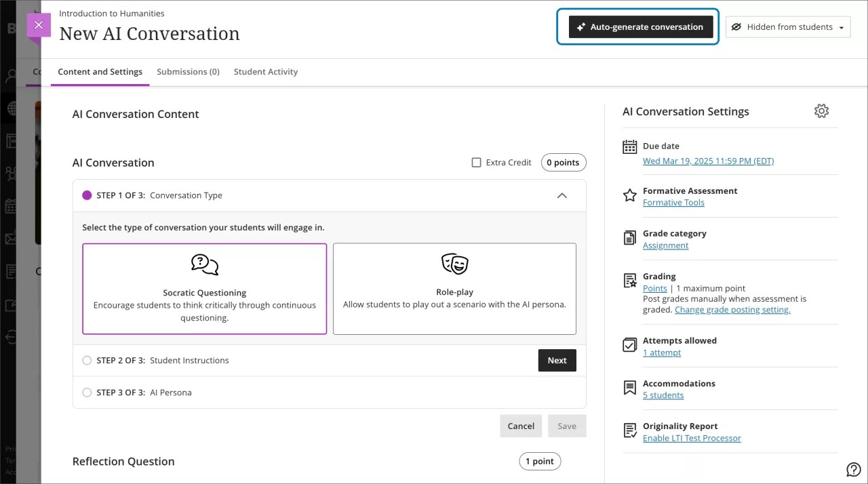
Task: Click the messages icon in the left sidebar
Action: 11,239
